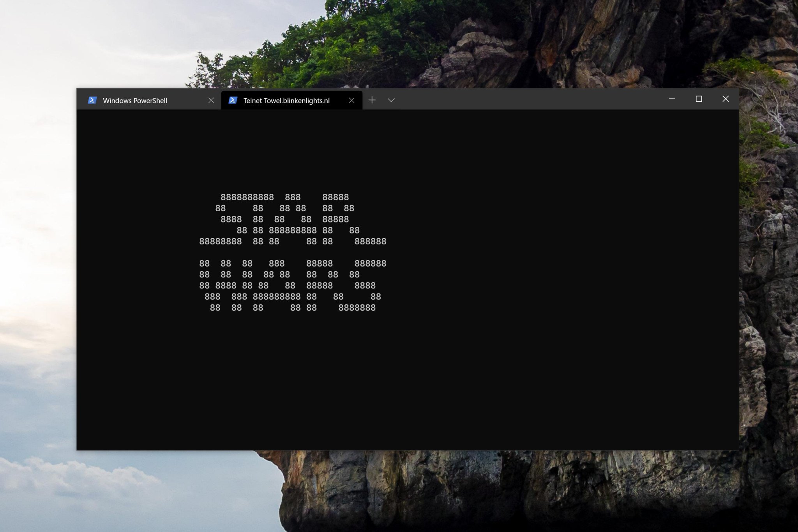Close the Windows PowerShell tab

(211, 100)
